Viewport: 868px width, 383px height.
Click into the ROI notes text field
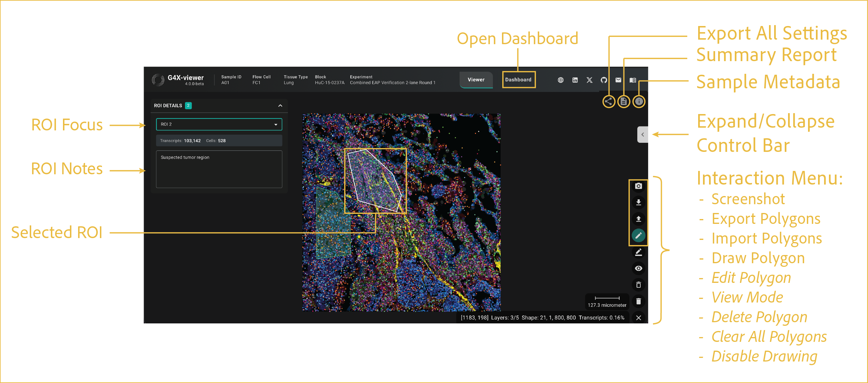point(219,169)
